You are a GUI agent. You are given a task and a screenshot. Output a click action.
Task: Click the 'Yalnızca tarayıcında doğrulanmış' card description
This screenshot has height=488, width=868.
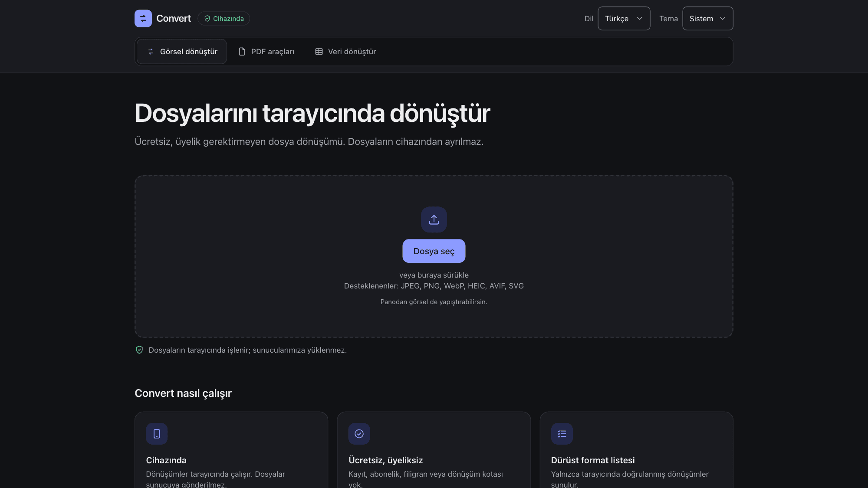pyautogui.click(x=629, y=479)
